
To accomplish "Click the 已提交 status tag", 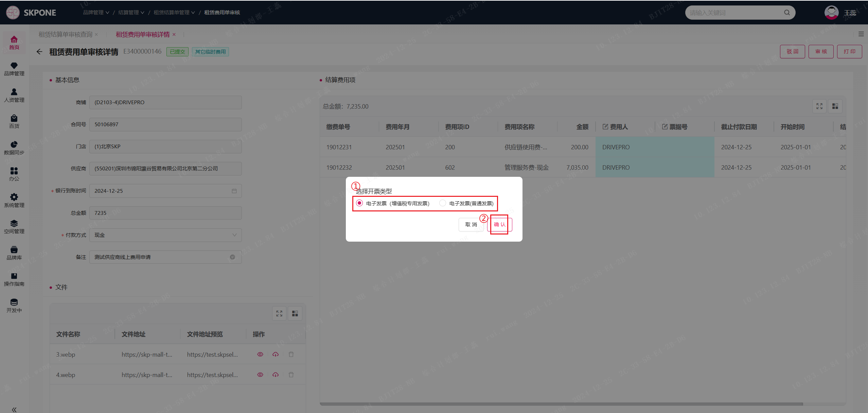I will (177, 52).
